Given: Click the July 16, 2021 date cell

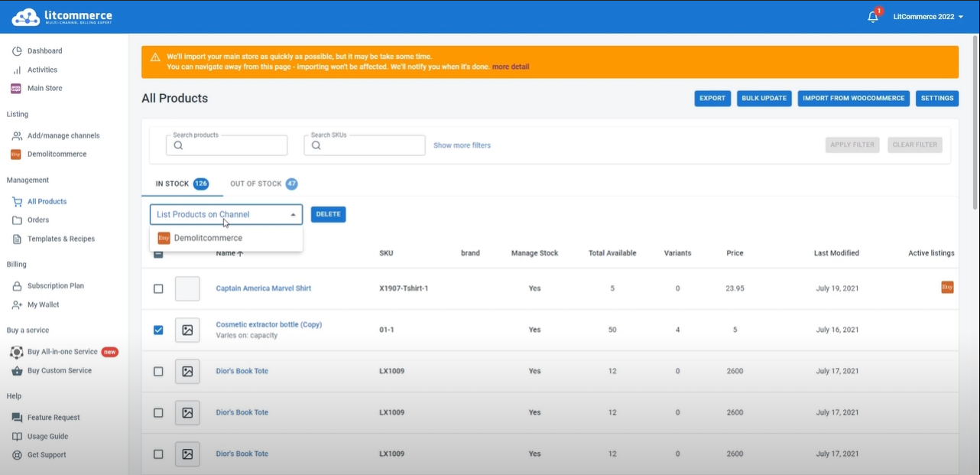Looking at the screenshot, I should [x=837, y=330].
